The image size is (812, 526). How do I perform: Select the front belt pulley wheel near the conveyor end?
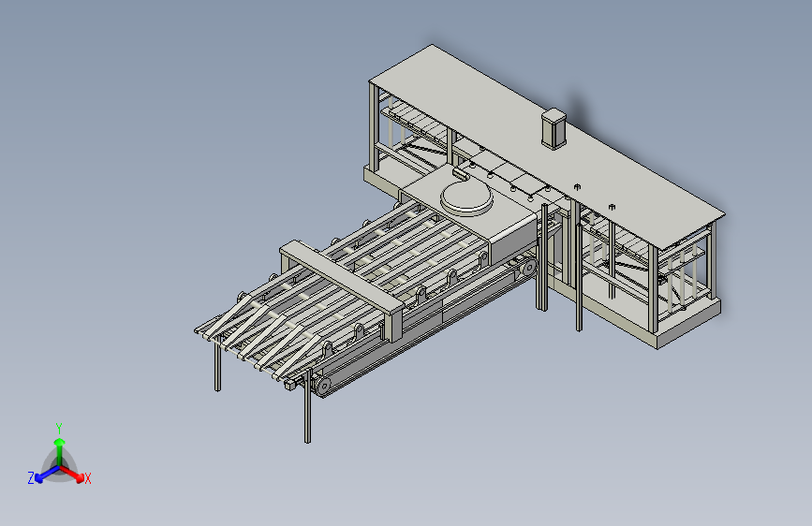[323, 386]
